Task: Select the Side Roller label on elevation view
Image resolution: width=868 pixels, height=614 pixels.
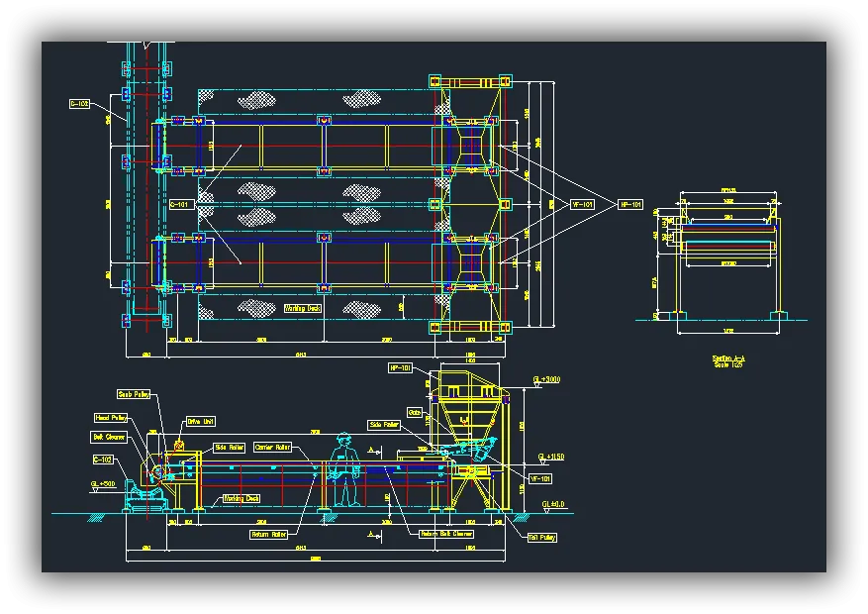Action: click(230, 448)
